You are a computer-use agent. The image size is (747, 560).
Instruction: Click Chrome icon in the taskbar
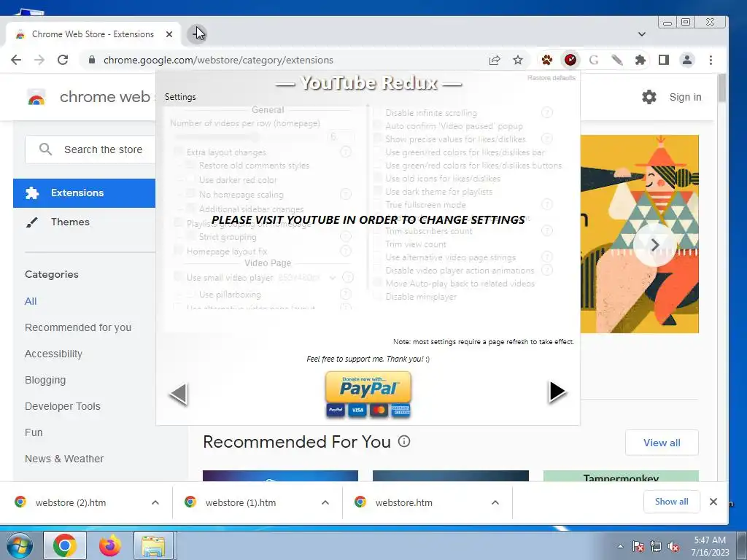click(x=65, y=545)
